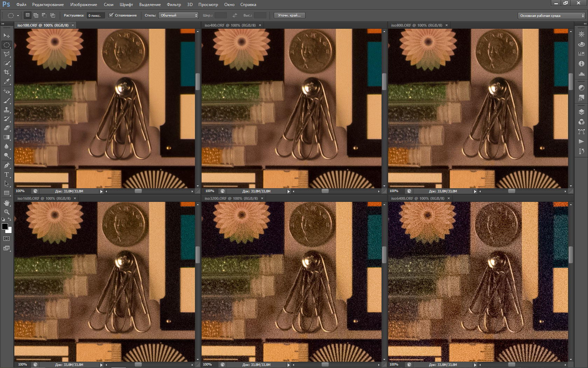588x368 pixels.
Task: Open the Основная рабочая среда workspace dropdown
Action: tap(551, 15)
